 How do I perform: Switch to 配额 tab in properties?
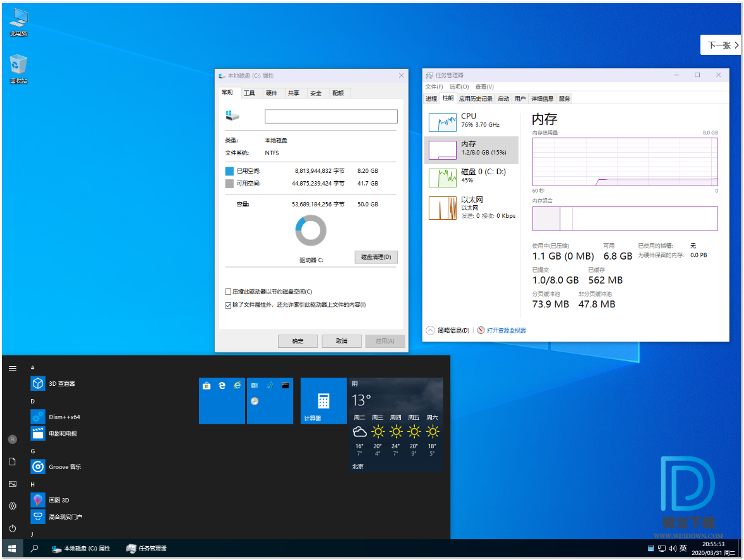(339, 93)
